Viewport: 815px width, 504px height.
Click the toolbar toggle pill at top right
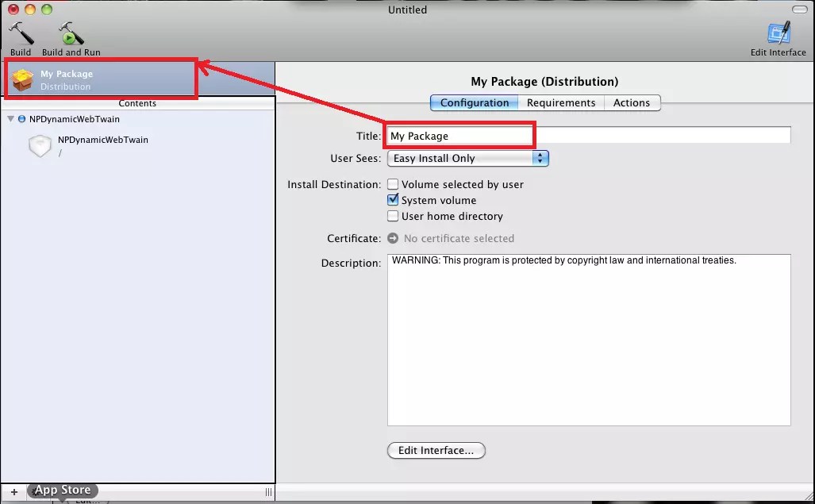(x=799, y=10)
